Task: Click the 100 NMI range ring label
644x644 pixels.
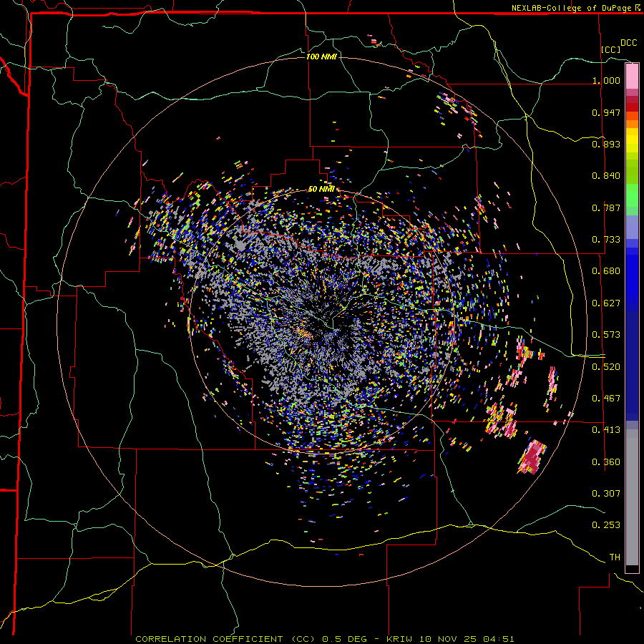Action: [x=321, y=57]
